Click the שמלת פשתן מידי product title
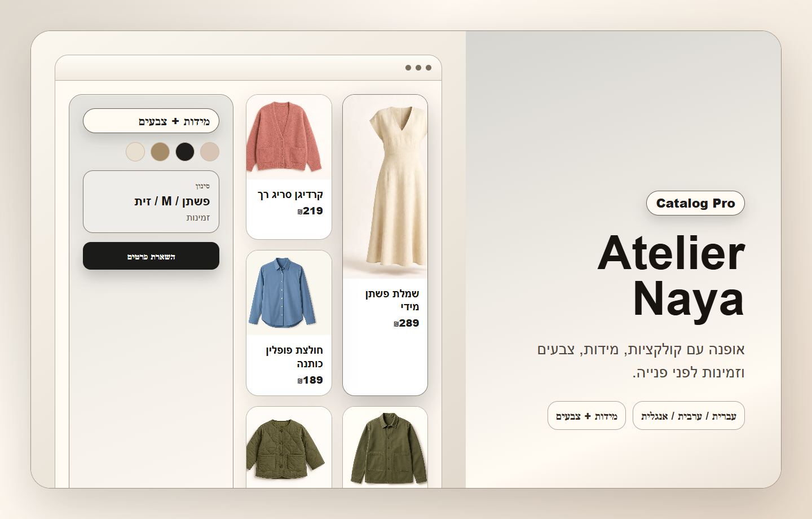Screen dimensions: 812x519 [x=392, y=300]
